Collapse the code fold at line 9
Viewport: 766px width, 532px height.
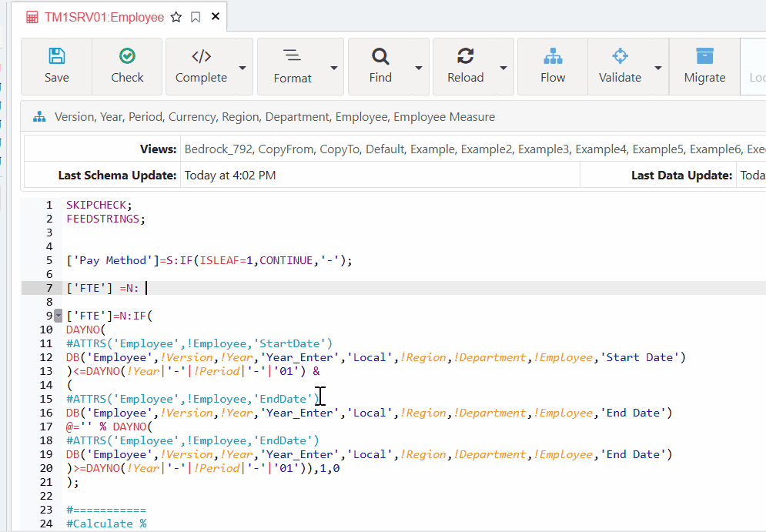(x=58, y=316)
